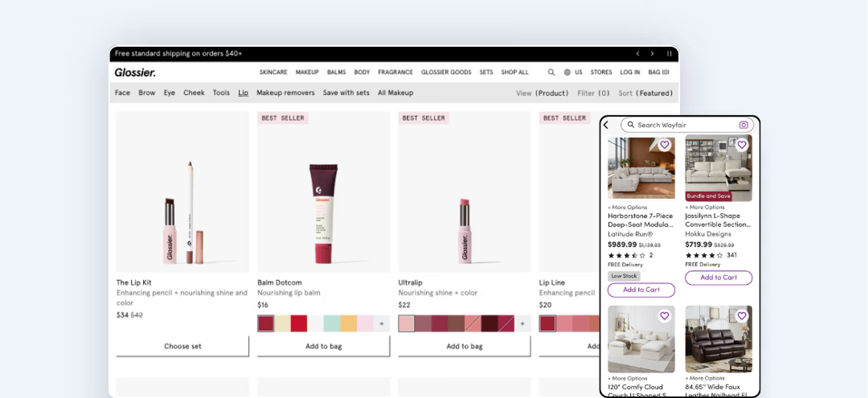Favorite the Comfy Cloud Couch heart
Screen dimensions: 868x398
[x=664, y=316]
